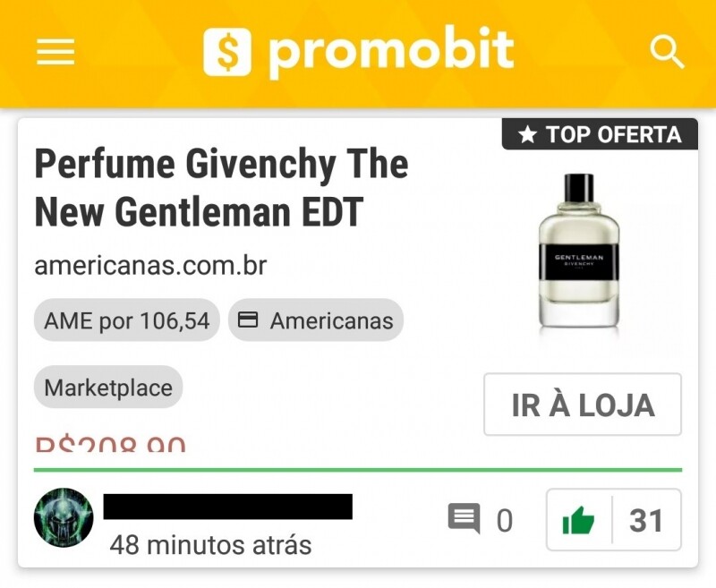Image resolution: width=716 pixels, height=588 pixels.
Task: Click the 48 minutos atrás timestamp
Action: [x=210, y=544]
